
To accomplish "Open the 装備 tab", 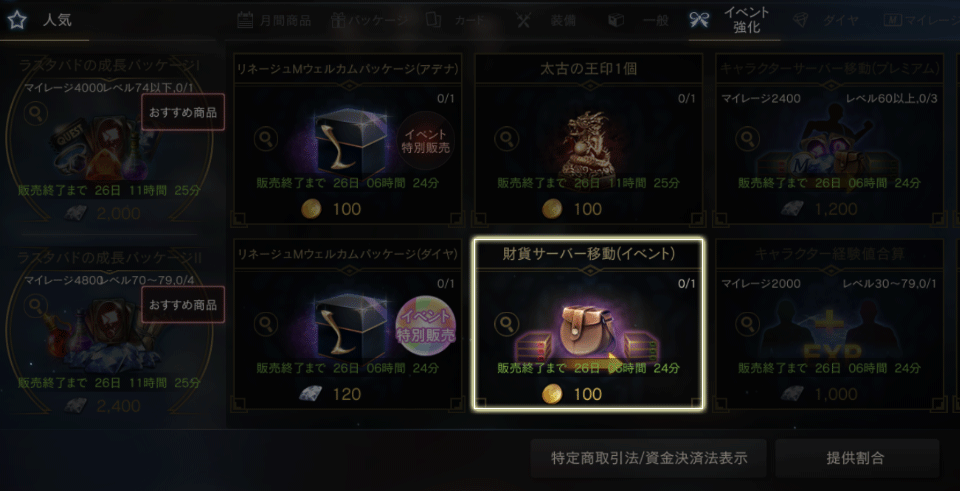I will tap(546, 20).
